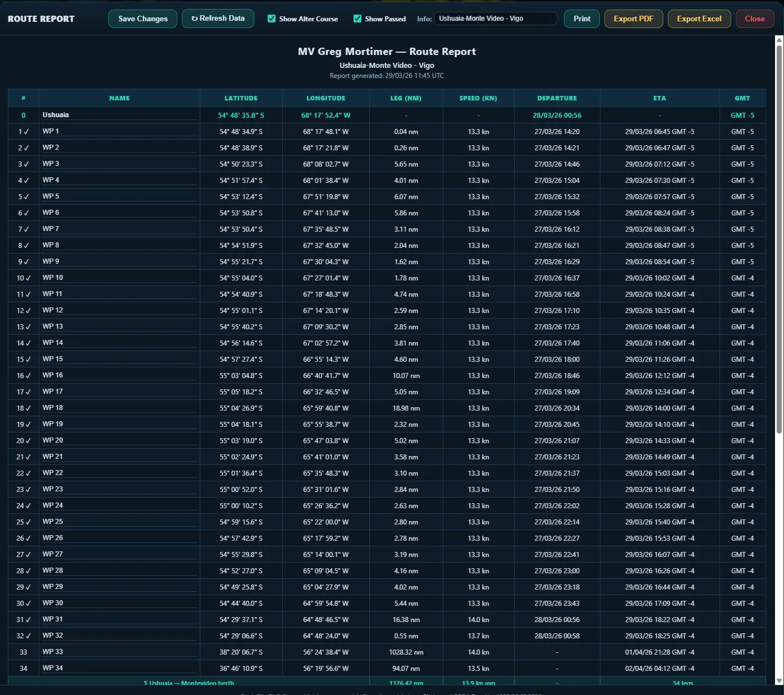Click the GMT -5 cell in WP 5 row
Viewport: 784px width, 695px height.
pyautogui.click(x=742, y=197)
